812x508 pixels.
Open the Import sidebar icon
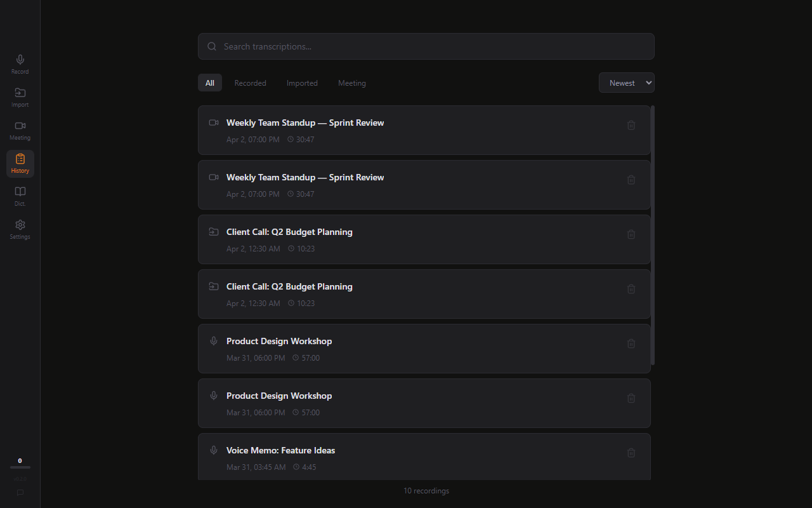tap(20, 97)
